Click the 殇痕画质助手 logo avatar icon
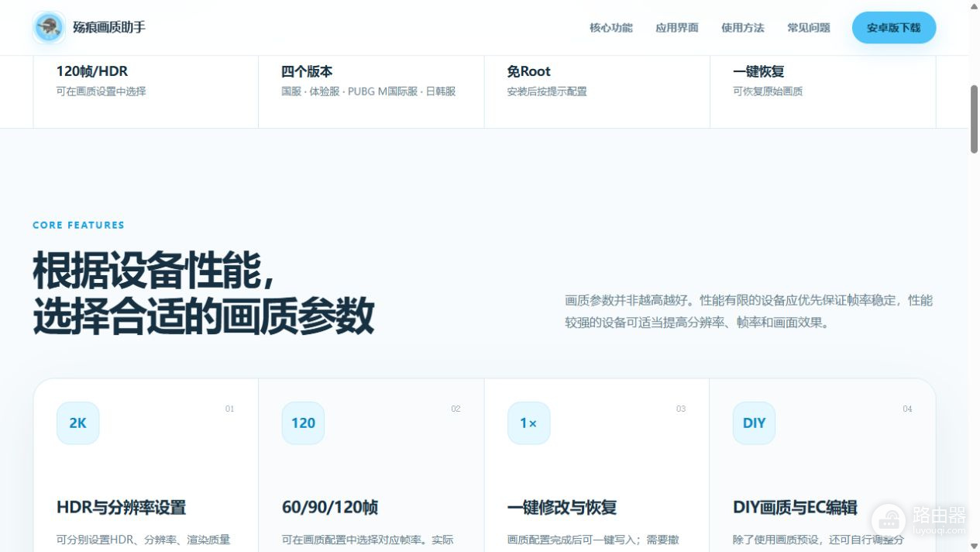Image resolution: width=980 pixels, height=552 pixels. click(49, 27)
